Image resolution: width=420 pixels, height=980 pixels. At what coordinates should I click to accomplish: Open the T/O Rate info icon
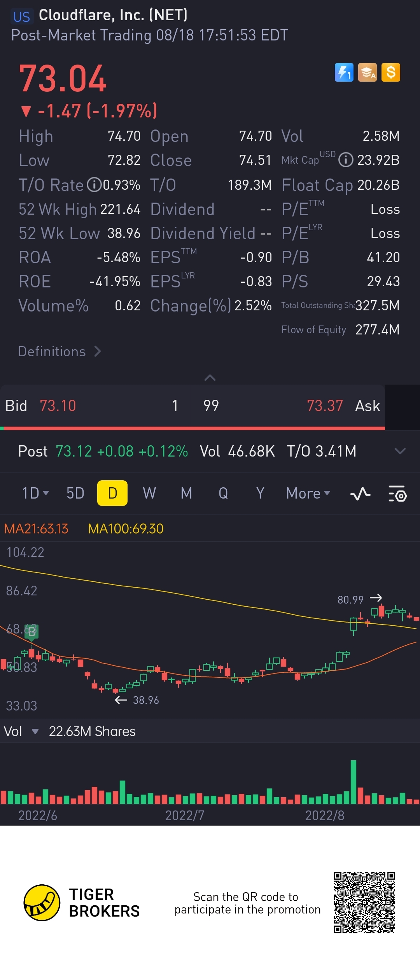tap(94, 185)
